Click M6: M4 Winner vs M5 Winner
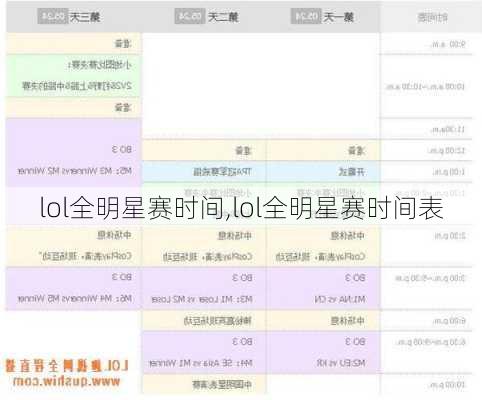 pos(75,299)
